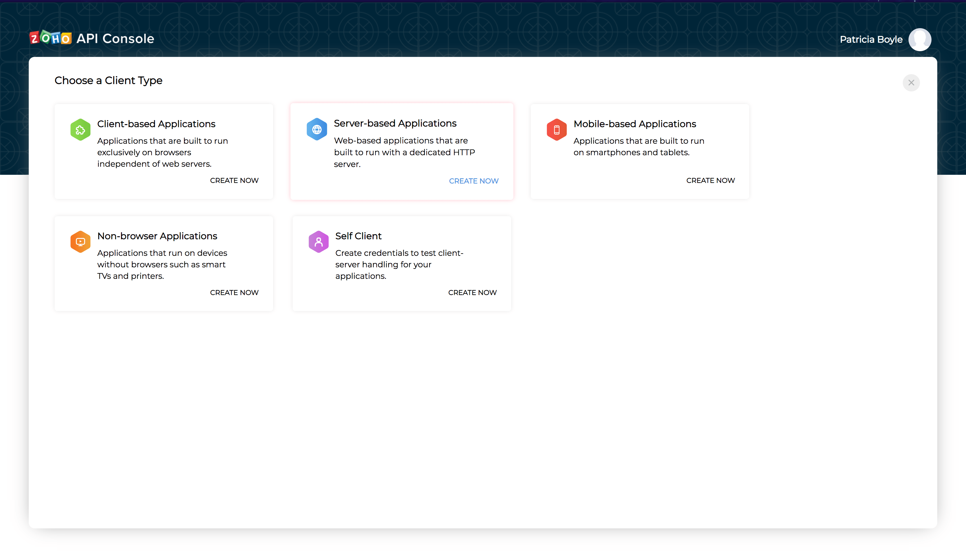Click the API Console header text
This screenshot has width=966, height=560.
[x=115, y=38]
